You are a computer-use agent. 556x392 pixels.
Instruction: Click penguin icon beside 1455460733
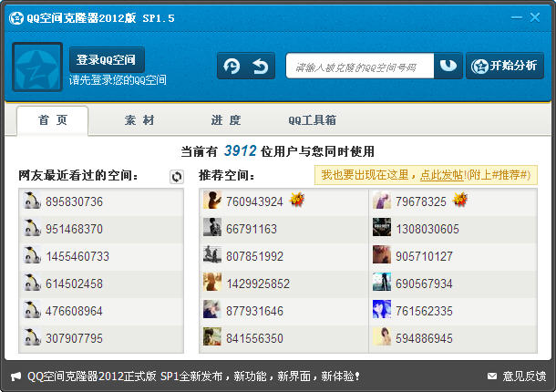(x=32, y=255)
